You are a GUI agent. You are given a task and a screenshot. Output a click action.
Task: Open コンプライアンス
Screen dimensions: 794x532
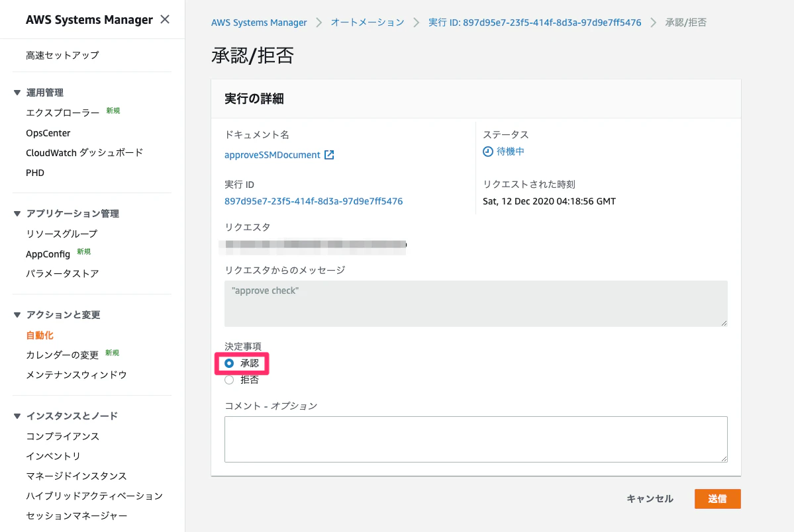coord(62,436)
